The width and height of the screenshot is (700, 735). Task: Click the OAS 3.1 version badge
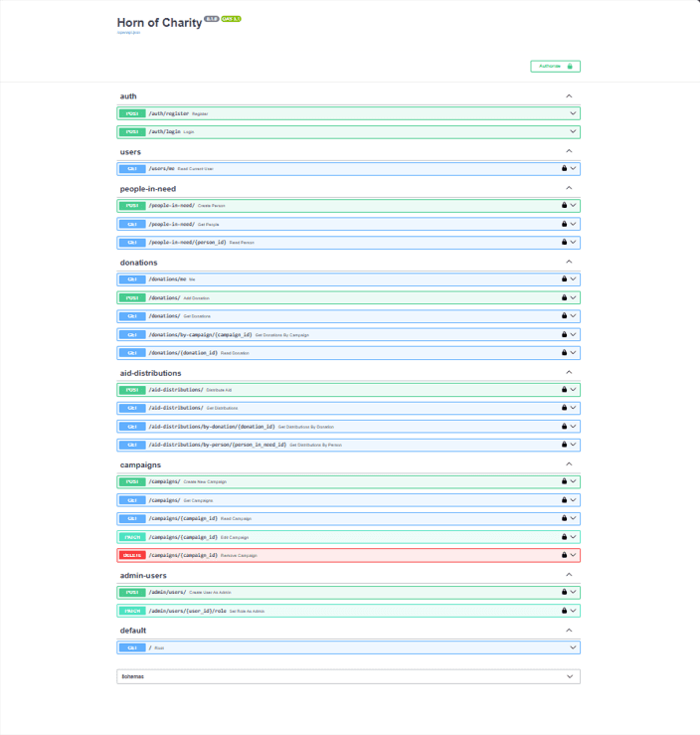click(x=231, y=19)
